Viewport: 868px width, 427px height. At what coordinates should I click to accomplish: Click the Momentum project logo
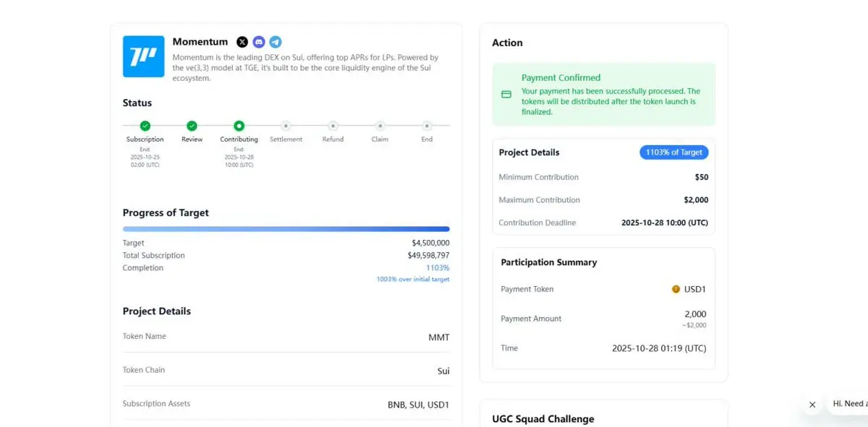click(143, 56)
